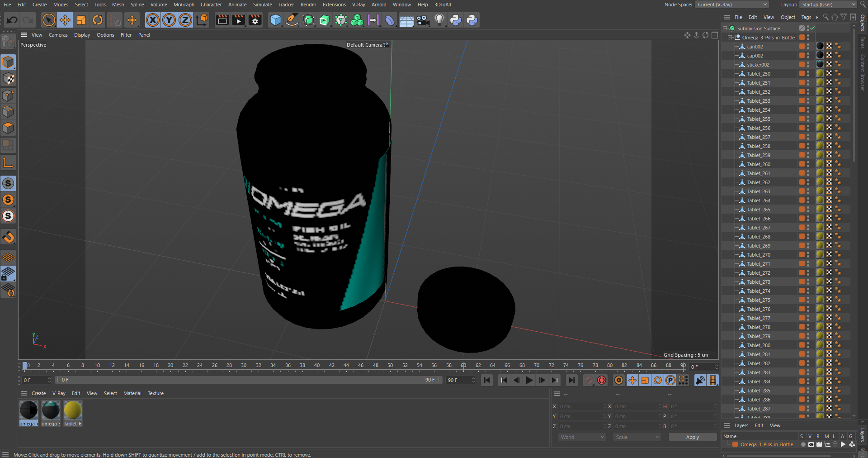
Task: Click the Undo arrow icon
Action: tap(12, 20)
